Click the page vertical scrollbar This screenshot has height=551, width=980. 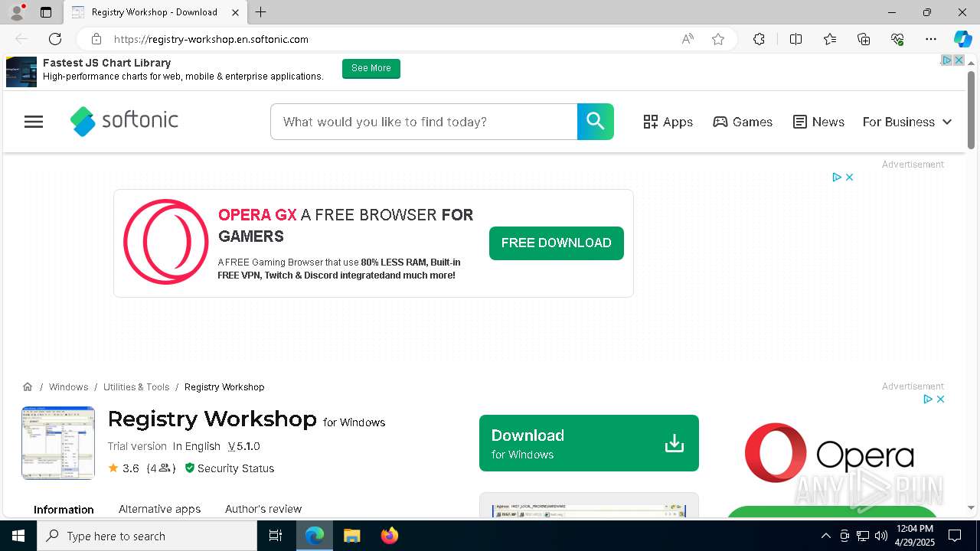[971, 110]
